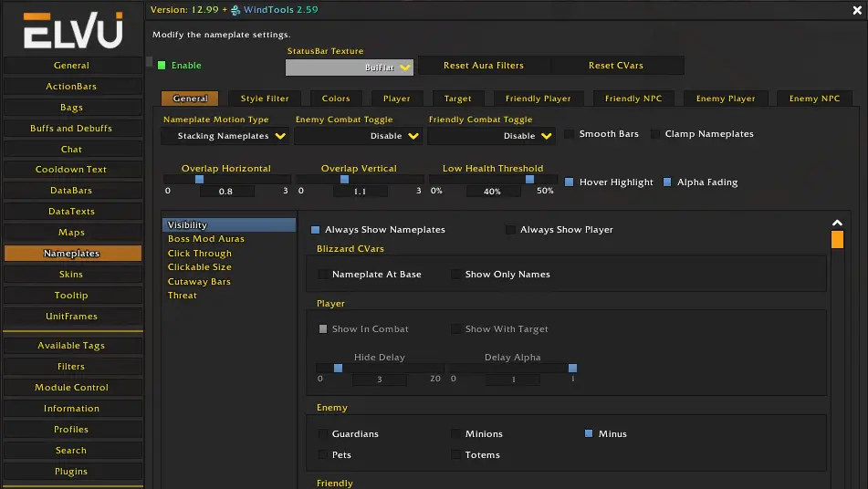Click the Overlap Vertical slider handle
Screen dimensions: 868x489
tap(344, 179)
